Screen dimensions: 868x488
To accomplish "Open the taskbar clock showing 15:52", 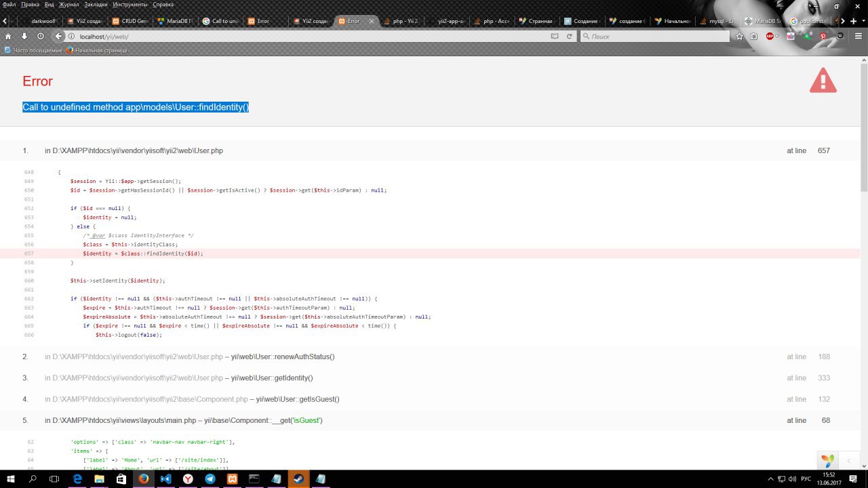I will click(829, 479).
